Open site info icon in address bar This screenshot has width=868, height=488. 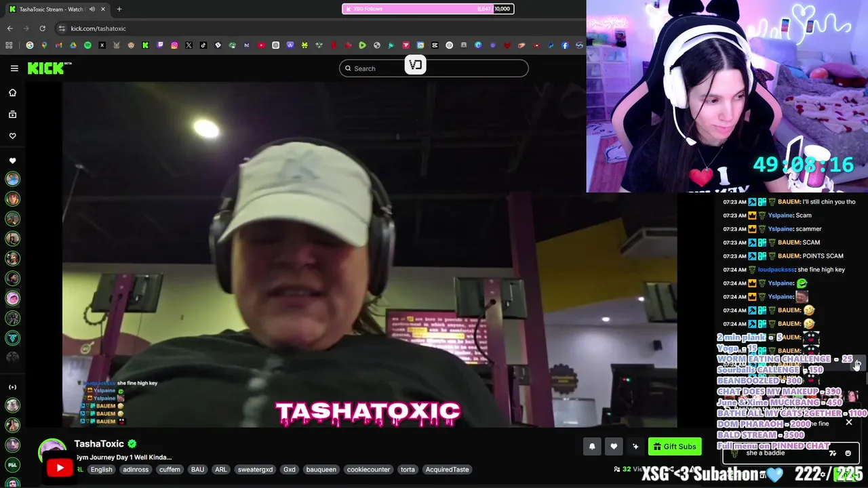point(62,28)
